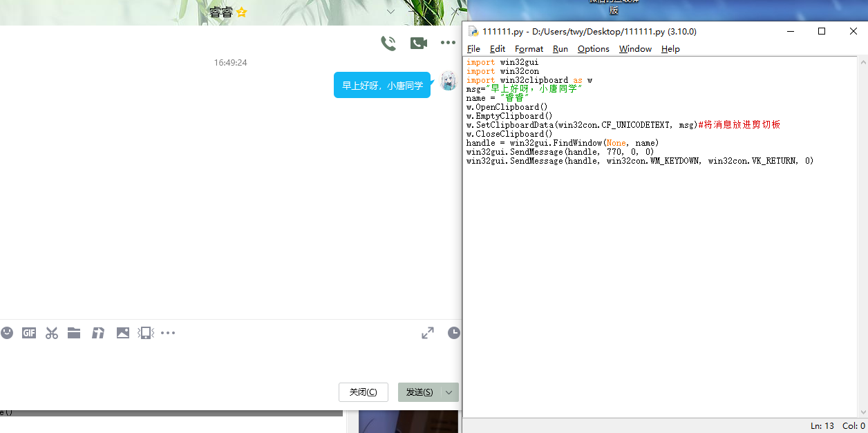The height and width of the screenshot is (433, 868).
Task: Open the more options menu at top of chat
Action: click(x=448, y=42)
